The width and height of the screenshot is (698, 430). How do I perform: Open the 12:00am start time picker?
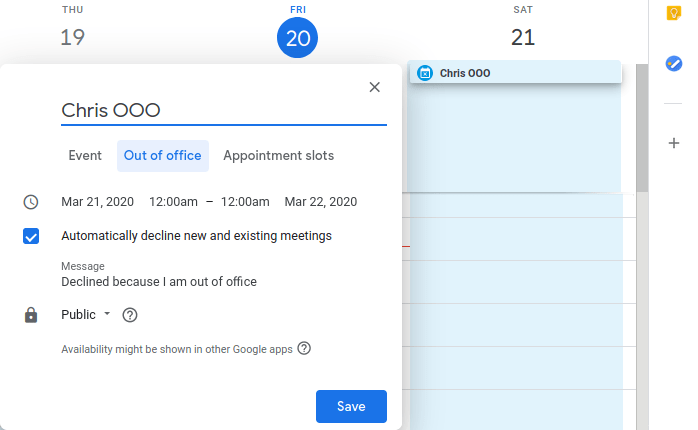173,201
